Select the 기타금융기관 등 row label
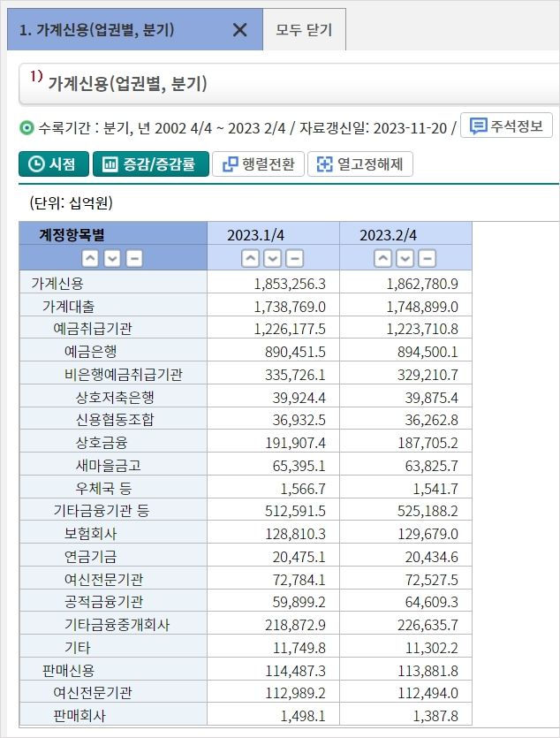 click(102, 511)
